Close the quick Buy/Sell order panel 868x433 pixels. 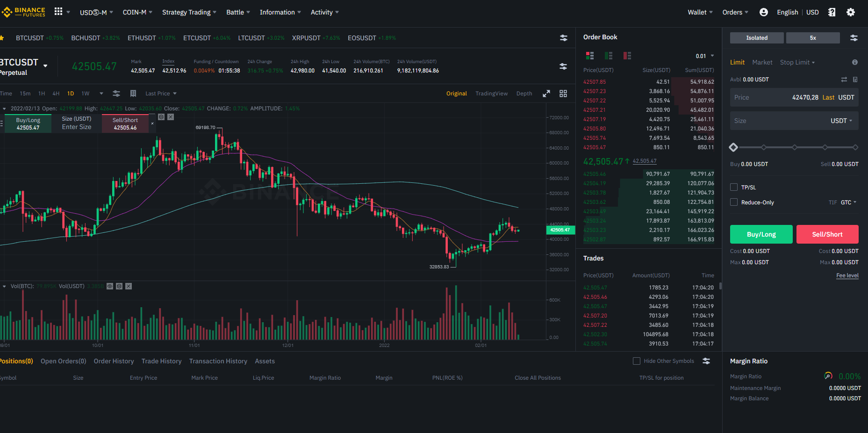[152, 123]
